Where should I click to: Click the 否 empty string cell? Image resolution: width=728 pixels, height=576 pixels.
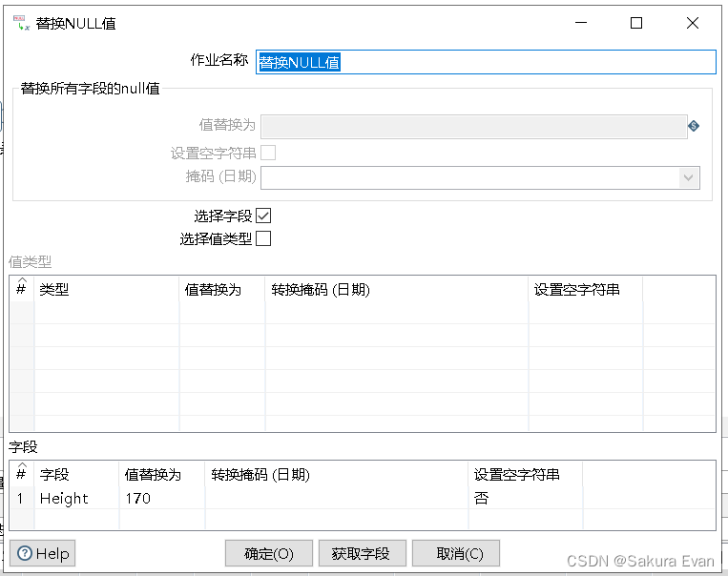[x=525, y=498]
